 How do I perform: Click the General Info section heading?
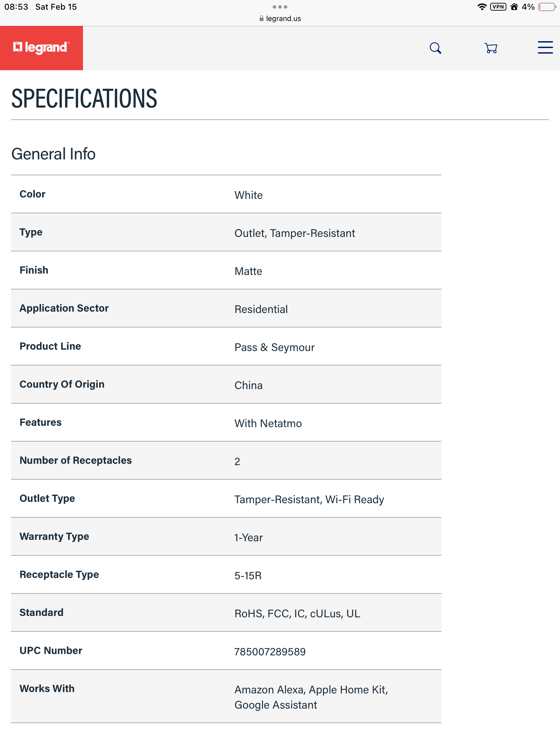[x=54, y=154]
